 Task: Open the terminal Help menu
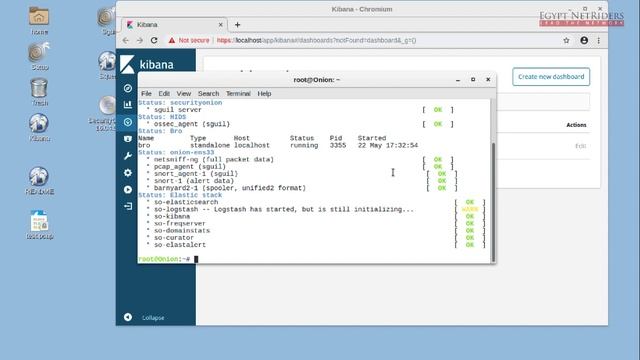click(264, 93)
